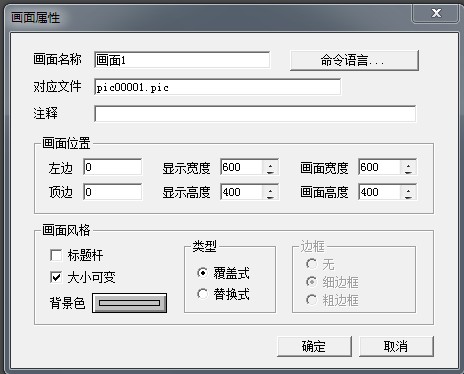Select the 覆盖式 type radio button
Viewport: 464px width, 374px height.
[202, 273]
